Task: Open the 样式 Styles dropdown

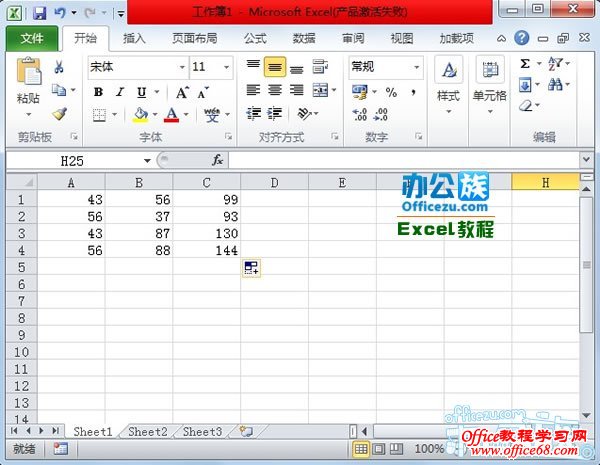Action: pos(448,87)
